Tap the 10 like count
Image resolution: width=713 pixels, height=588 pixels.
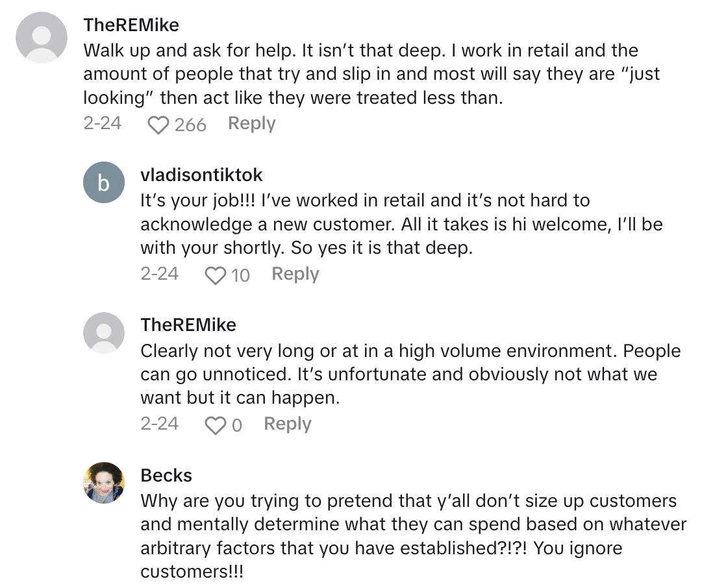(x=240, y=275)
